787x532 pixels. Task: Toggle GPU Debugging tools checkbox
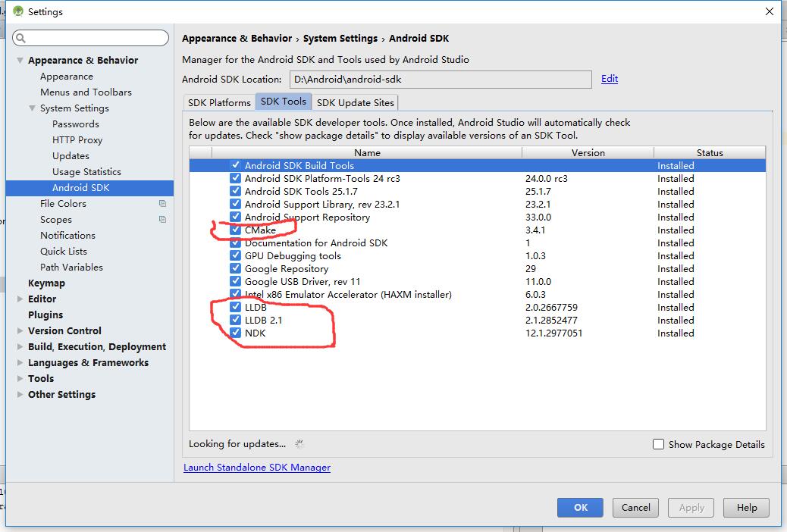tap(235, 255)
